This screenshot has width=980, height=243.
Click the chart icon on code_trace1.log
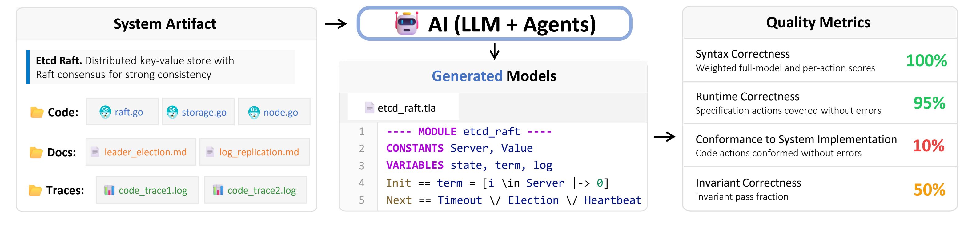[x=109, y=190]
